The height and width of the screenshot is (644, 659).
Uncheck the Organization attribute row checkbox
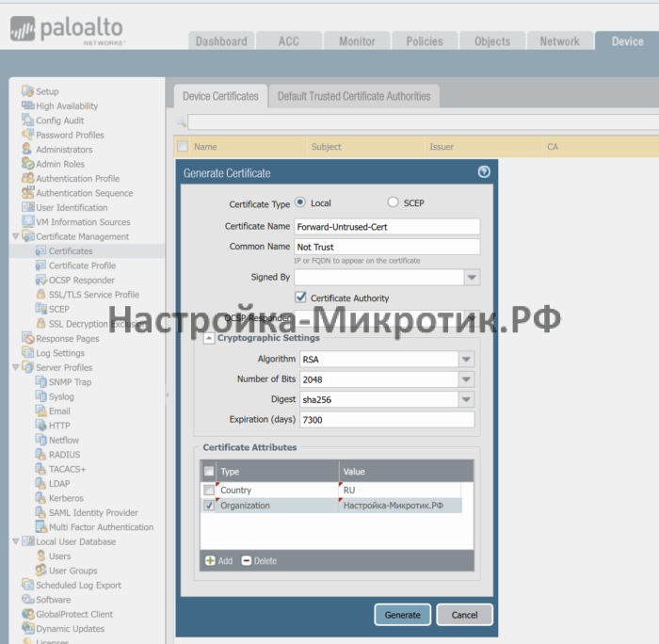[x=209, y=505]
